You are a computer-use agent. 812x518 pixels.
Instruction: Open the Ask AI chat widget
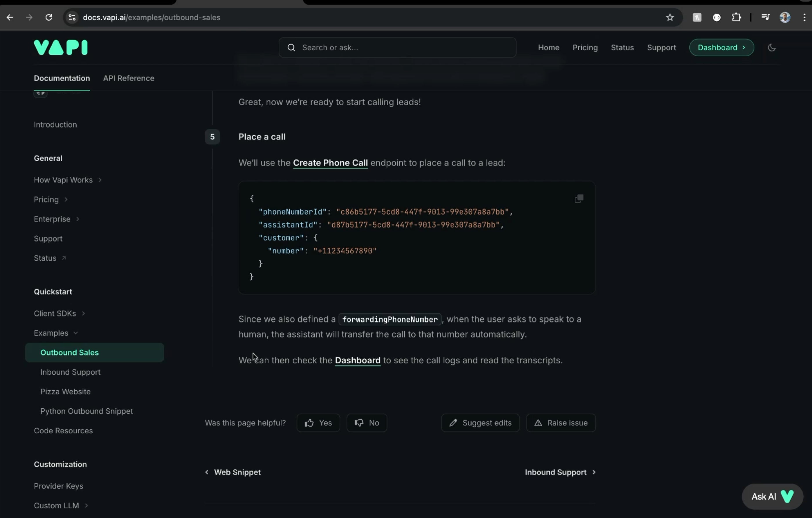[x=772, y=497]
